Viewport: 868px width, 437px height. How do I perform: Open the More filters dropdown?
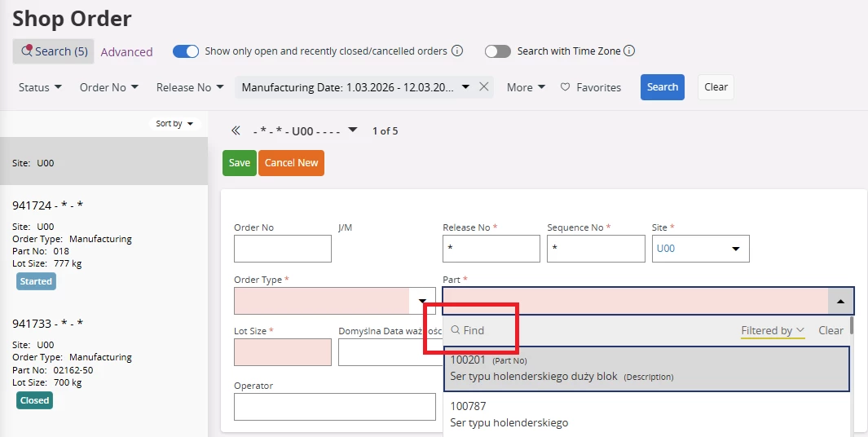(x=526, y=87)
